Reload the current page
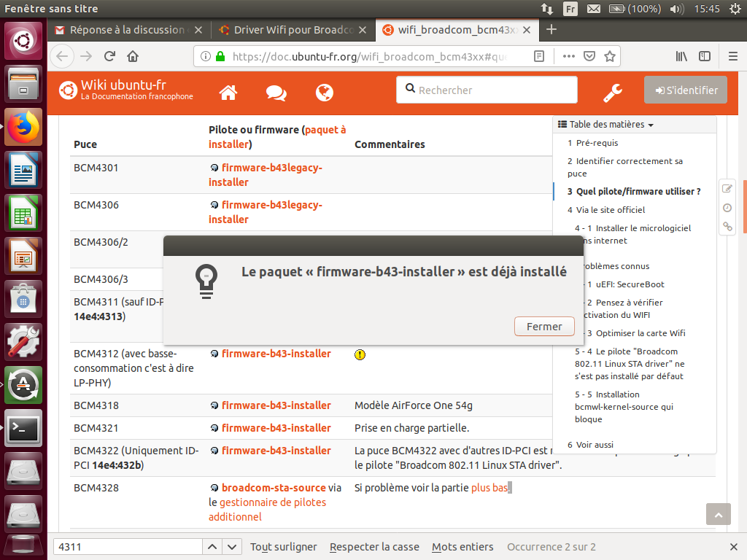Viewport: 747px width, 560px height. coord(109,57)
